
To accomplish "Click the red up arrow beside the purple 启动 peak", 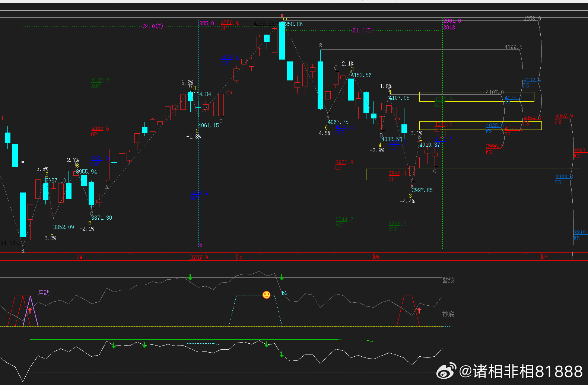I will pos(30,310).
